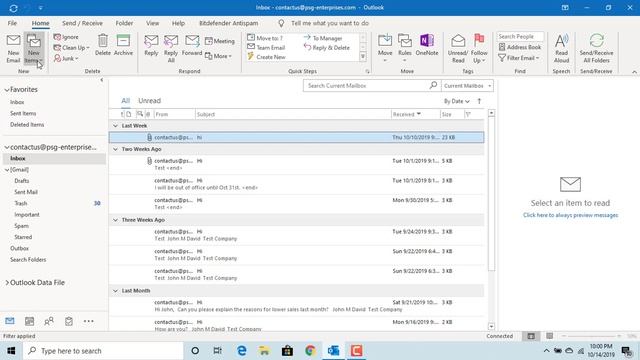The width and height of the screenshot is (640, 360).
Task: Switch to Calendar view
Action: pyautogui.click(x=29, y=321)
